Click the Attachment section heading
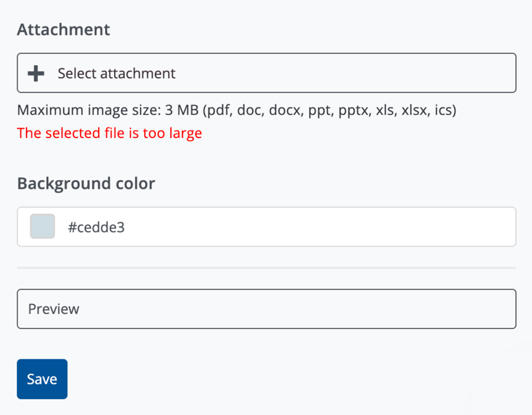Screen dimensions: 532x415 pyautogui.click(x=63, y=29)
